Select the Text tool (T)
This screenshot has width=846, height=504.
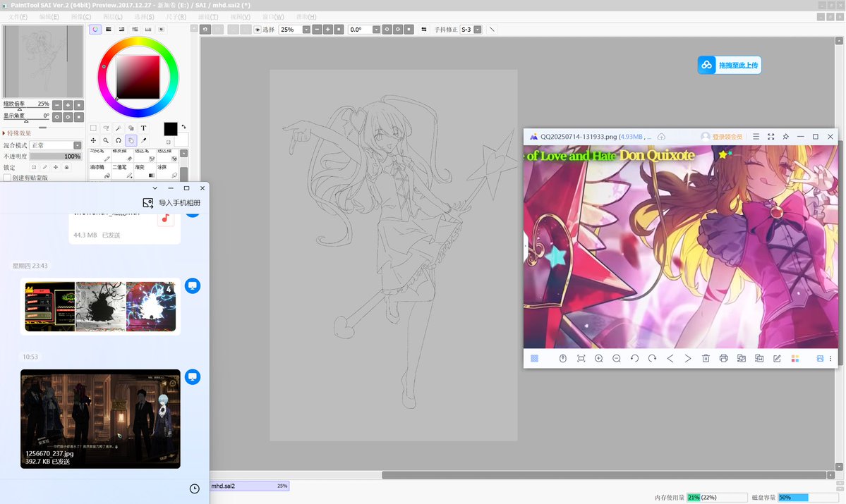coord(143,128)
